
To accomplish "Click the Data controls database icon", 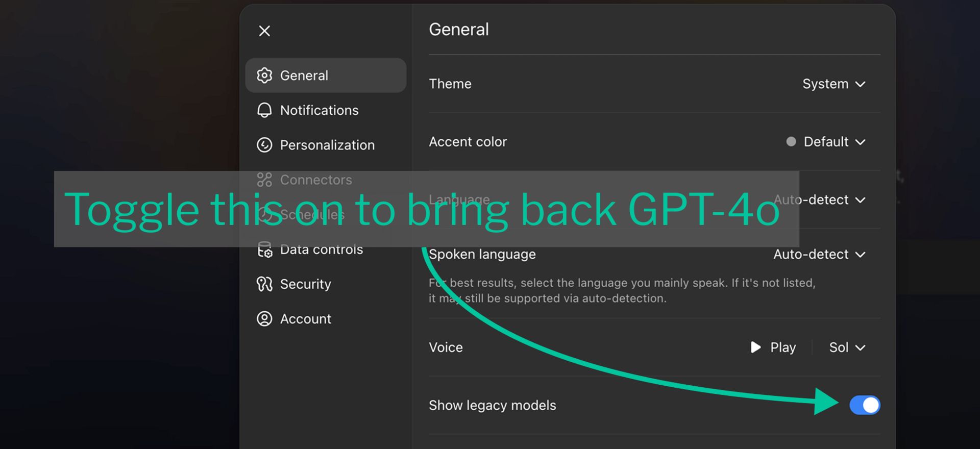I will pyautogui.click(x=264, y=250).
